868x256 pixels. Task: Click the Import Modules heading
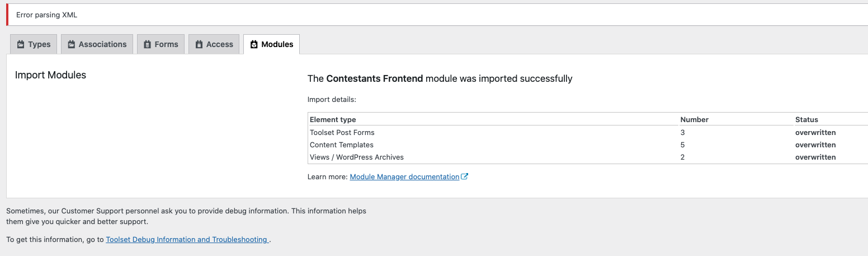(x=50, y=75)
